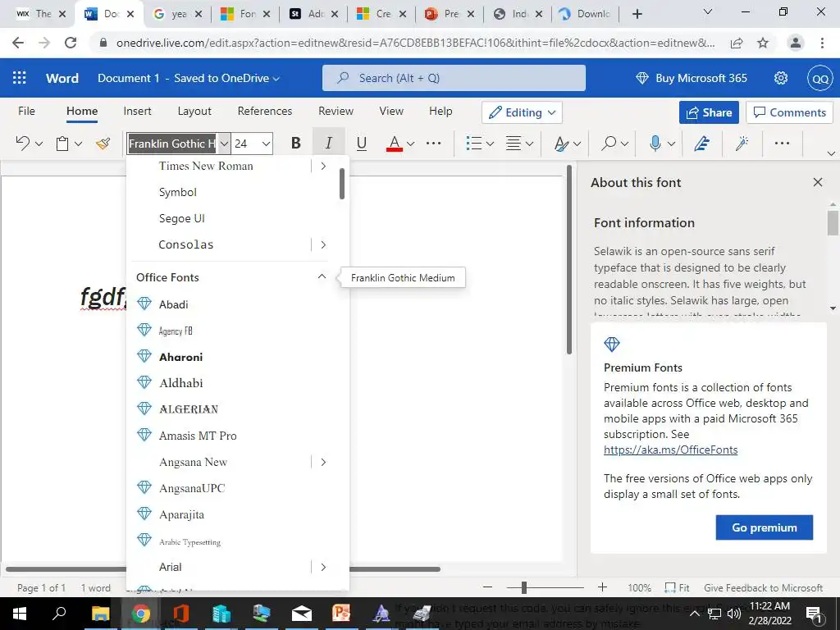Viewport: 840px width, 630px height.
Task: Click the Fit page button
Action: point(677,587)
